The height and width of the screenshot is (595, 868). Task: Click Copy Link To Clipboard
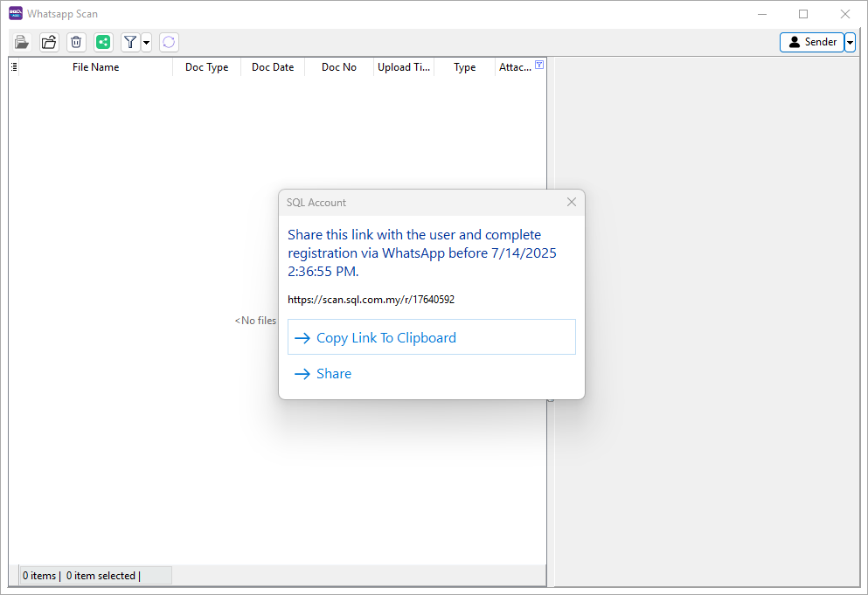point(432,337)
